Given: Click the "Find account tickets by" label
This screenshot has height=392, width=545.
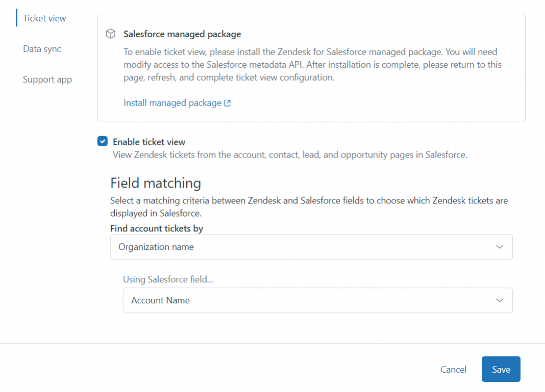Looking at the screenshot, I should point(157,228).
